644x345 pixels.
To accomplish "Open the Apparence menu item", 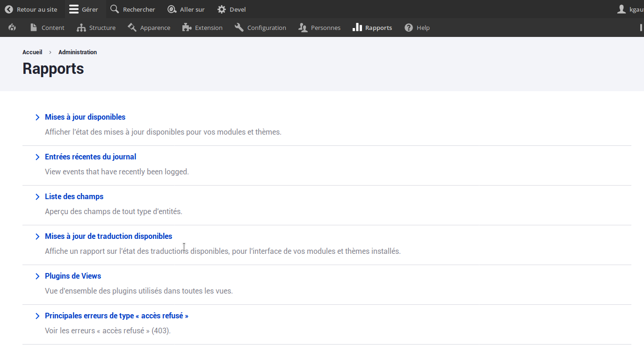I will tap(155, 28).
